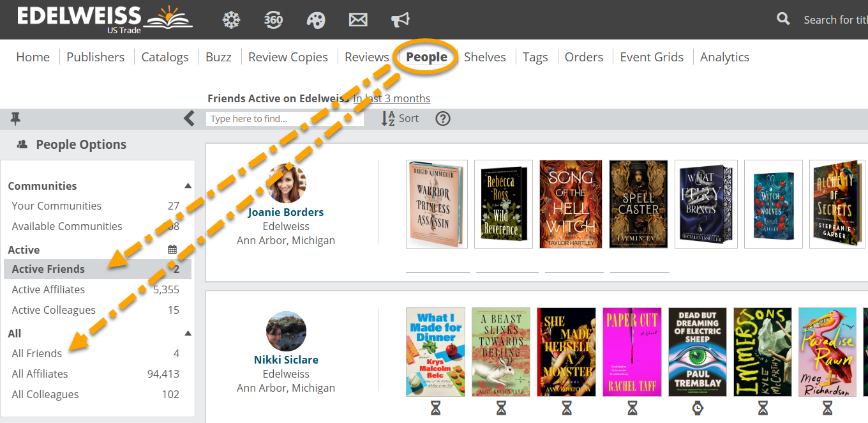Click the 'Type here to find' field
This screenshot has width=868, height=423.
tap(284, 119)
